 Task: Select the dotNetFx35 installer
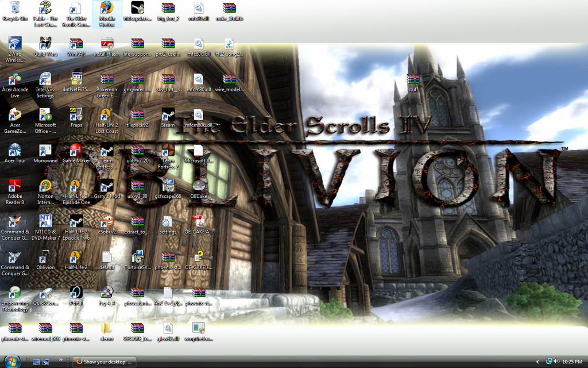[76, 82]
